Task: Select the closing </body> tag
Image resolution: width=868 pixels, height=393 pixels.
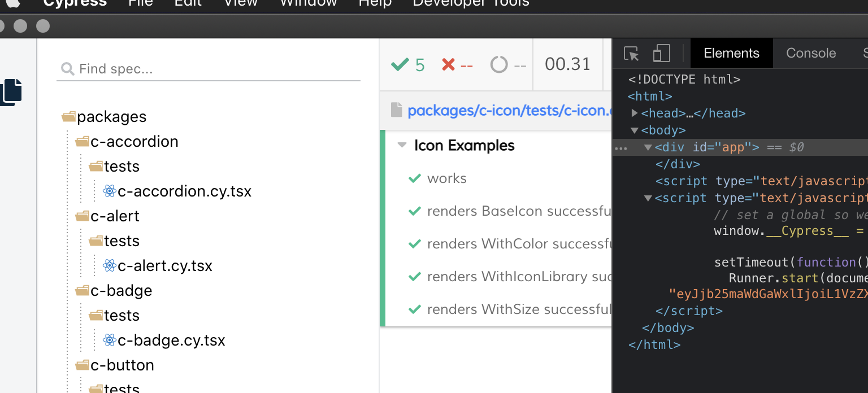Action: coord(668,328)
